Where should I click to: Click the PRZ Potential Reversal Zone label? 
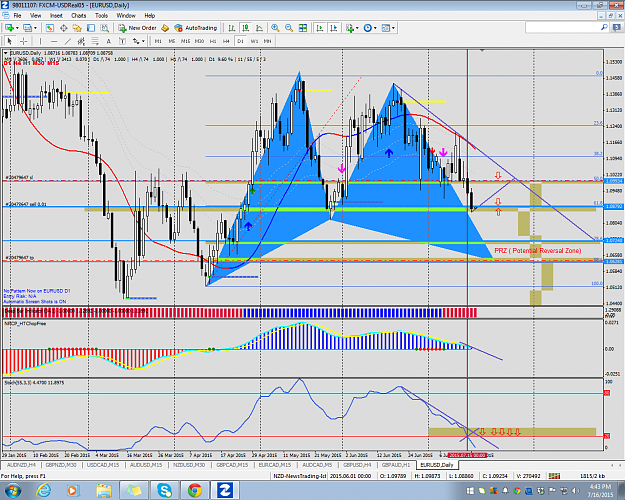pyautogui.click(x=538, y=250)
